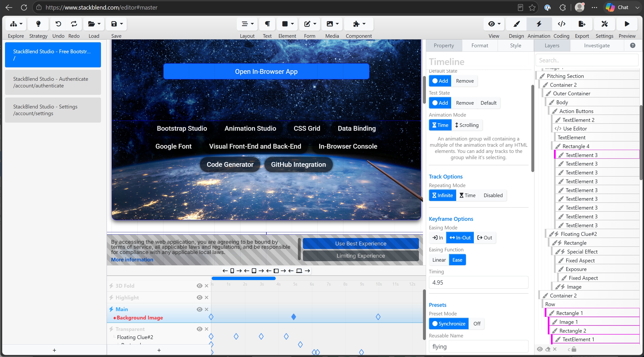This screenshot has height=357, width=644.
Task: Open the Load folder dropdown
Action: click(x=94, y=24)
